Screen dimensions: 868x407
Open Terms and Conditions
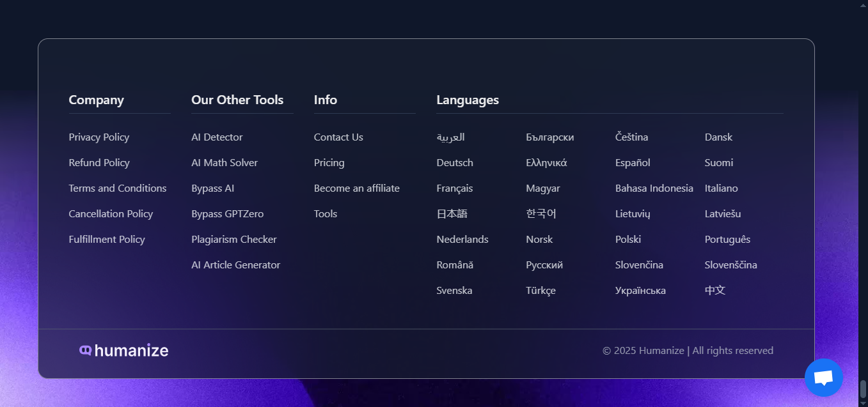[117, 188]
